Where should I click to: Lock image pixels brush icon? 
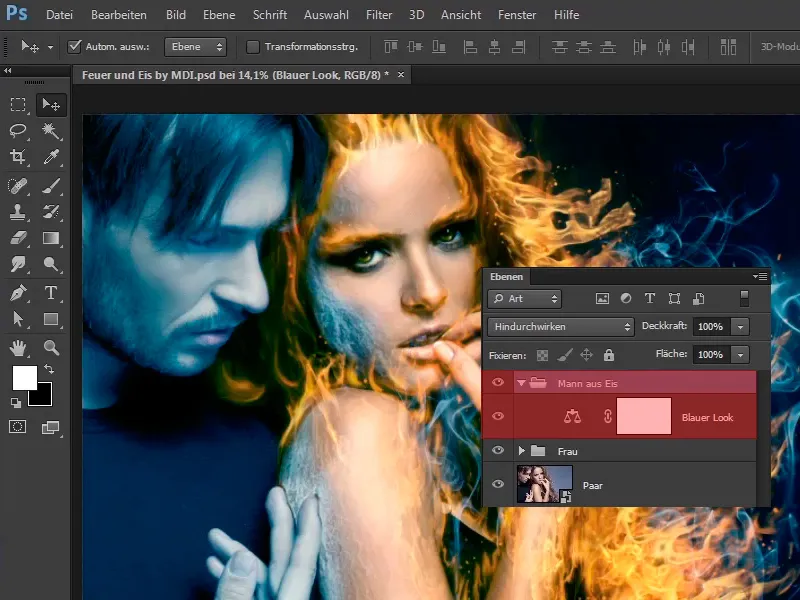[x=565, y=355]
